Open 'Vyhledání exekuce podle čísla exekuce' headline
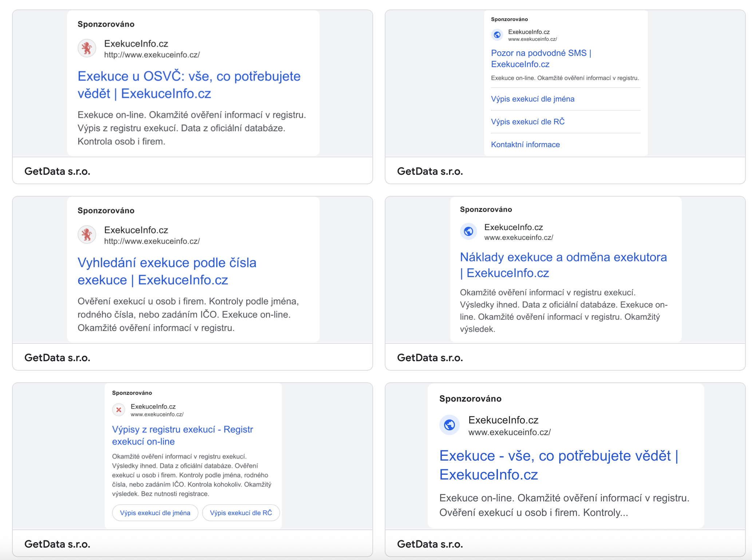The height and width of the screenshot is (560, 752). click(x=167, y=271)
